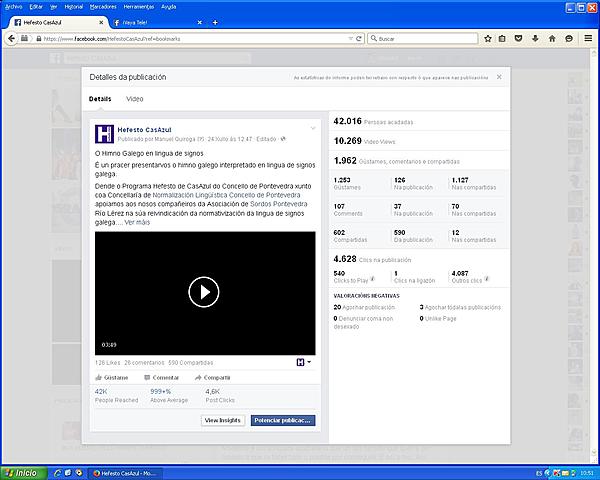Open the Editar menu
600x480 pixels.
click(36, 7)
